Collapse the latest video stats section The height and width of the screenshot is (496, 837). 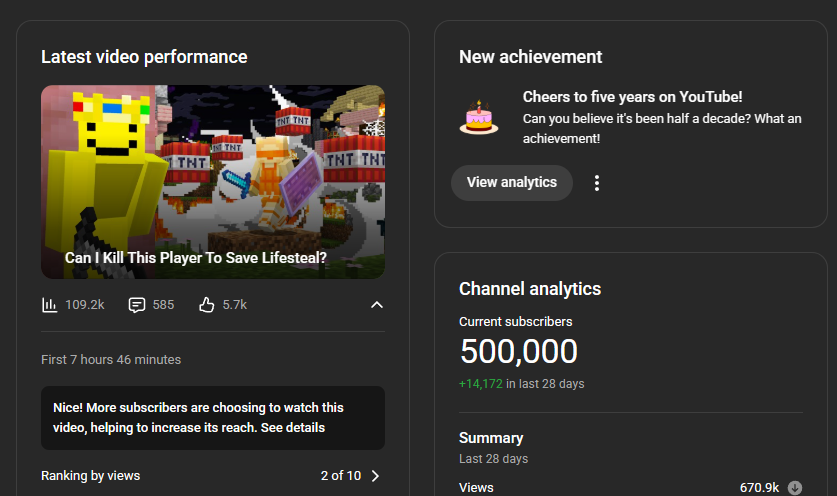[377, 305]
